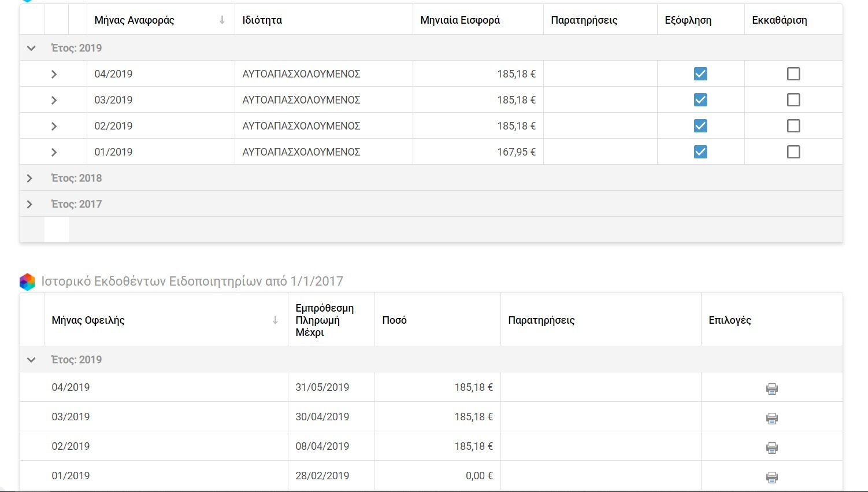Viewport: 868px width, 492px height.
Task: Collapse Έτος: 2019 group in notifications history
Action: click(31, 360)
